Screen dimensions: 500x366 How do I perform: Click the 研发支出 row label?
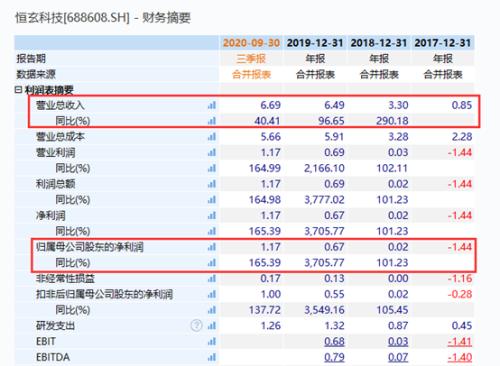(x=55, y=326)
